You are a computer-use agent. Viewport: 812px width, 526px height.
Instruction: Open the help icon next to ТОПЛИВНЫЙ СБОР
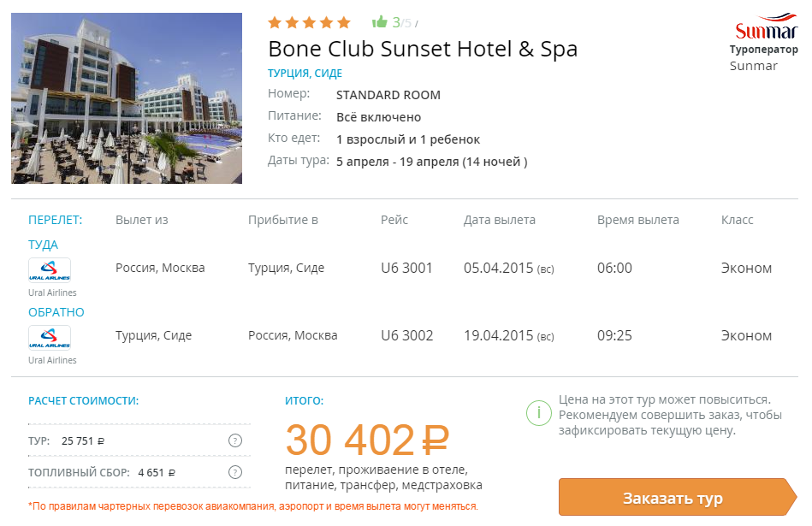[235, 472]
